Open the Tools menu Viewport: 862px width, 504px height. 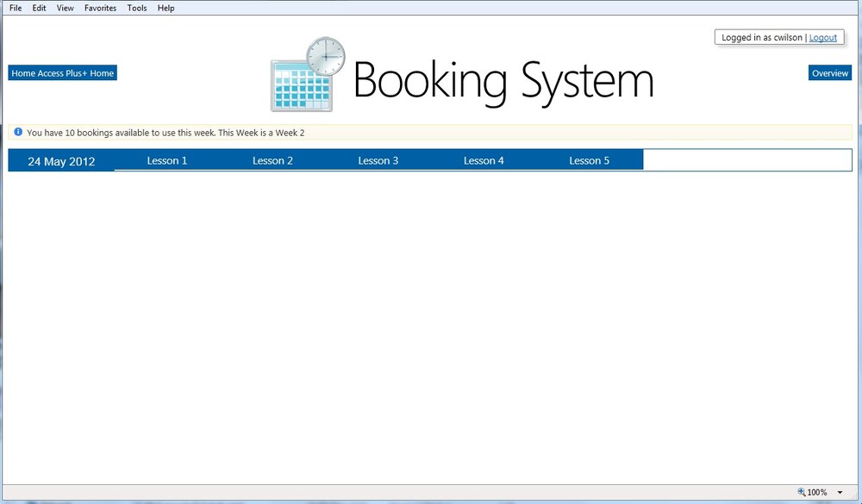137,8
